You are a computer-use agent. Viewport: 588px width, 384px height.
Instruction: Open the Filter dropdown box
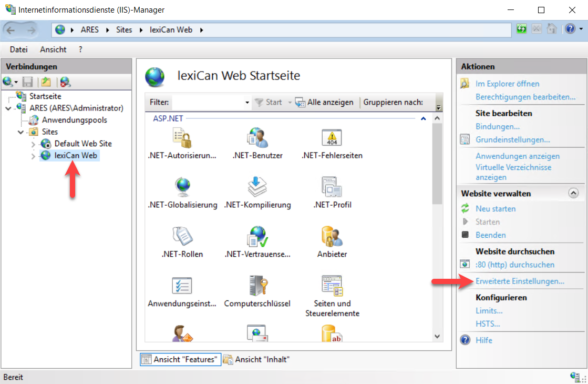(x=247, y=103)
